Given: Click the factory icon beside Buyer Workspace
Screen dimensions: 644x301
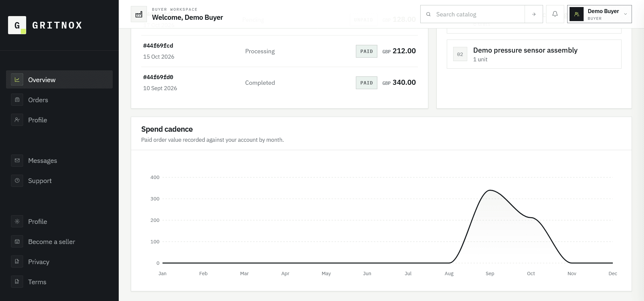Looking at the screenshot, I should [x=139, y=14].
